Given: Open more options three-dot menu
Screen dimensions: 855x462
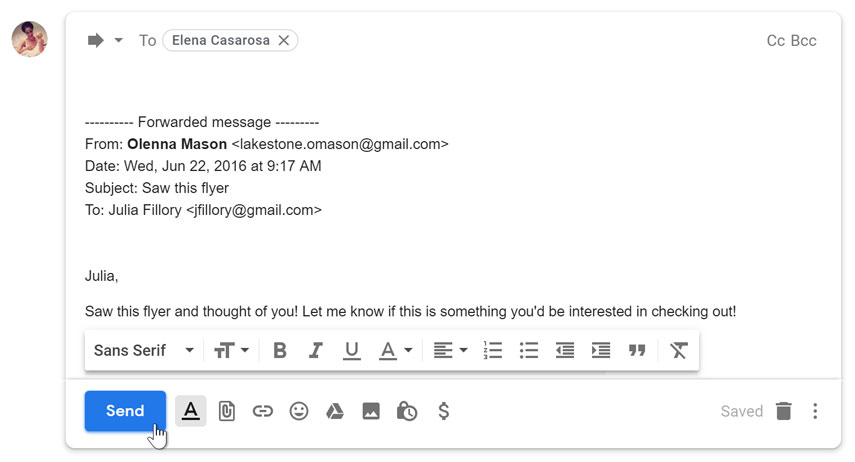Looking at the screenshot, I should [x=815, y=411].
